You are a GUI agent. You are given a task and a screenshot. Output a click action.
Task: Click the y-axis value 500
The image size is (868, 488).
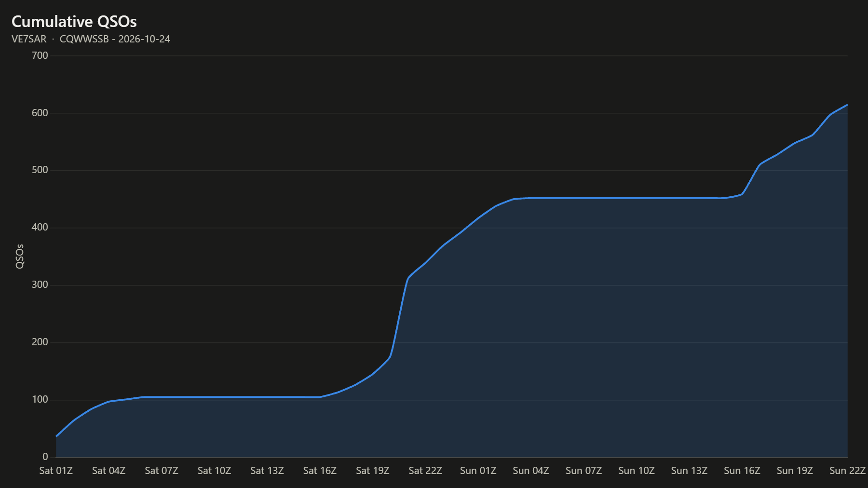[40, 170]
